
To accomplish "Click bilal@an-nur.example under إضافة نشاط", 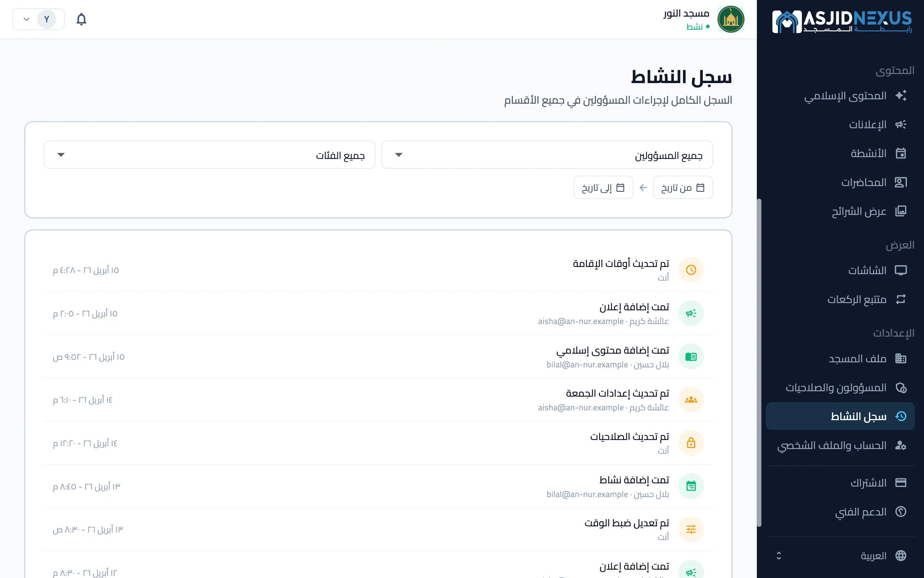I will (x=587, y=494).
